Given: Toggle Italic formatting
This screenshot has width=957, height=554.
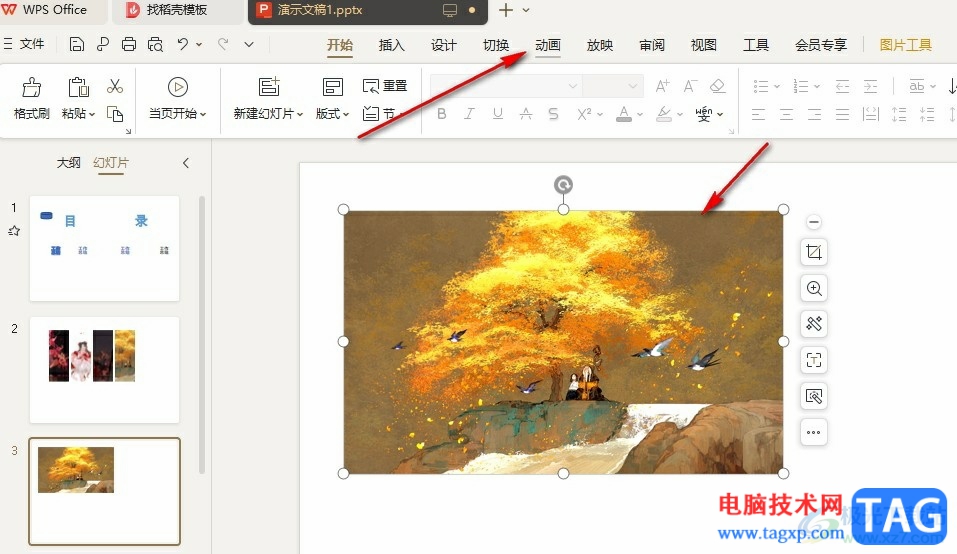Looking at the screenshot, I should click(x=469, y=113).
